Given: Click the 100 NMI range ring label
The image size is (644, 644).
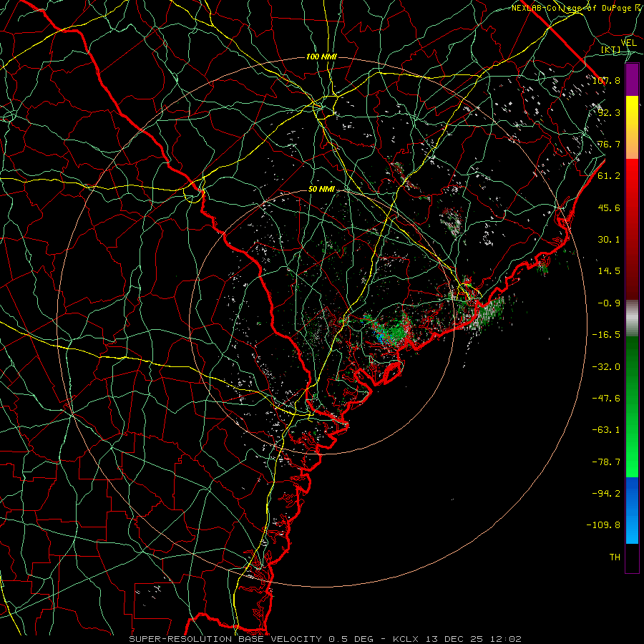Looking at the screenshot, I should (x=321, y=57).
